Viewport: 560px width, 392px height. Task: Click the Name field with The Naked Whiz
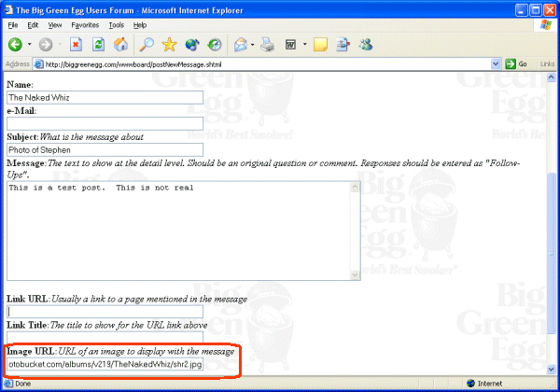tap(105, 97)
